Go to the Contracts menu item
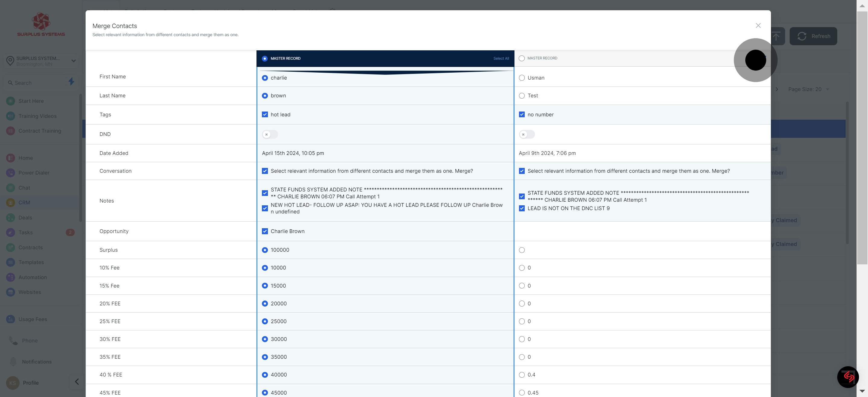This screenshot has height=397, width=868. pos(31,247)
